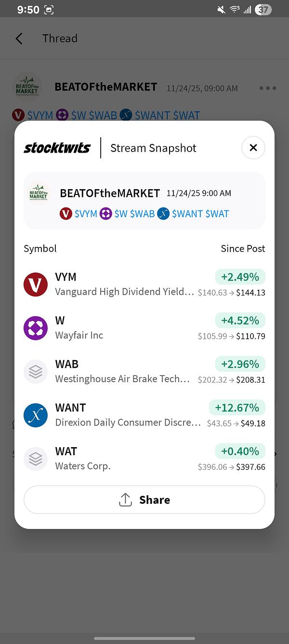
Task: Tap the back arrow next to Thread
Action: [x=19, y=38]
